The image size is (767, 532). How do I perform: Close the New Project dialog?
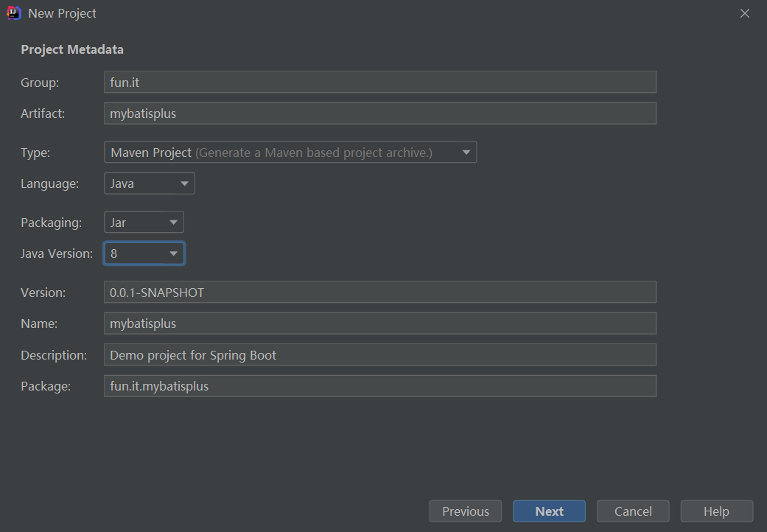(x=745, y=13)
